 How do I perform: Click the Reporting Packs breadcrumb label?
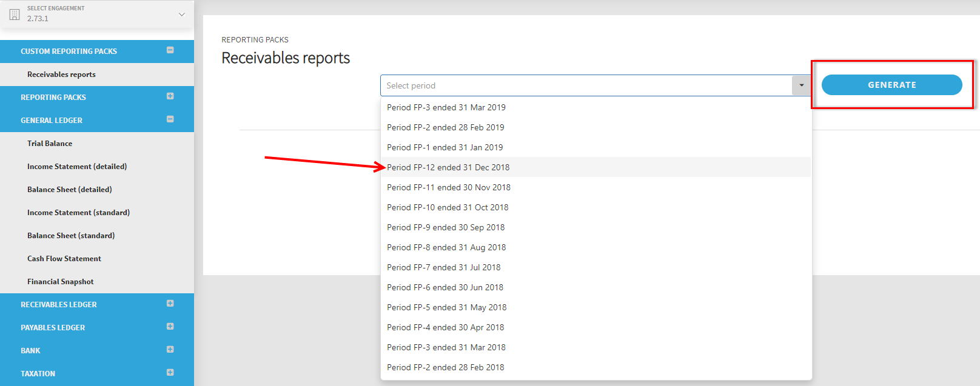click(x=255, y=40)
